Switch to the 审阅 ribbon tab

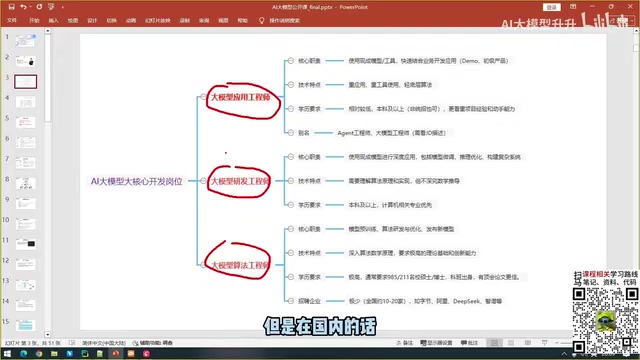(x=204, y=20)
